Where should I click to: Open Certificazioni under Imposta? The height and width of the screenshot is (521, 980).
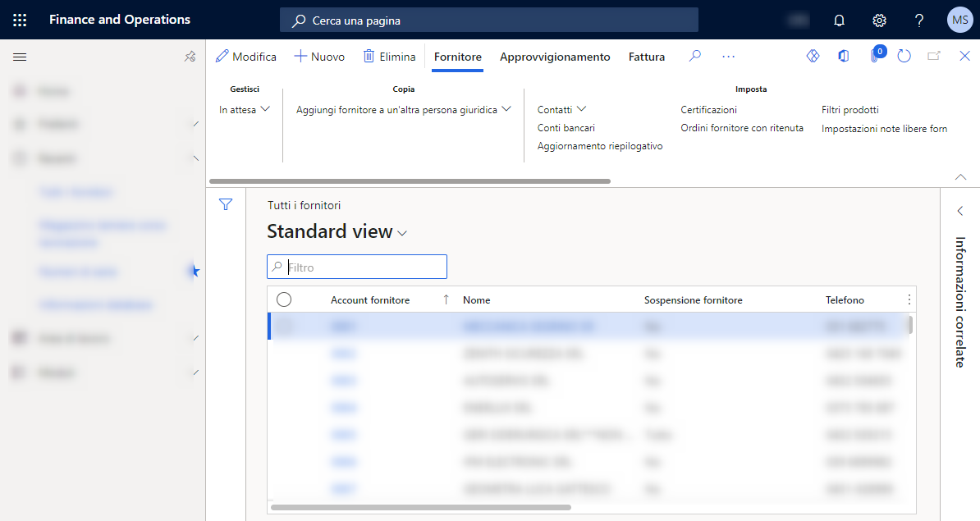click(x=710, y=108)
